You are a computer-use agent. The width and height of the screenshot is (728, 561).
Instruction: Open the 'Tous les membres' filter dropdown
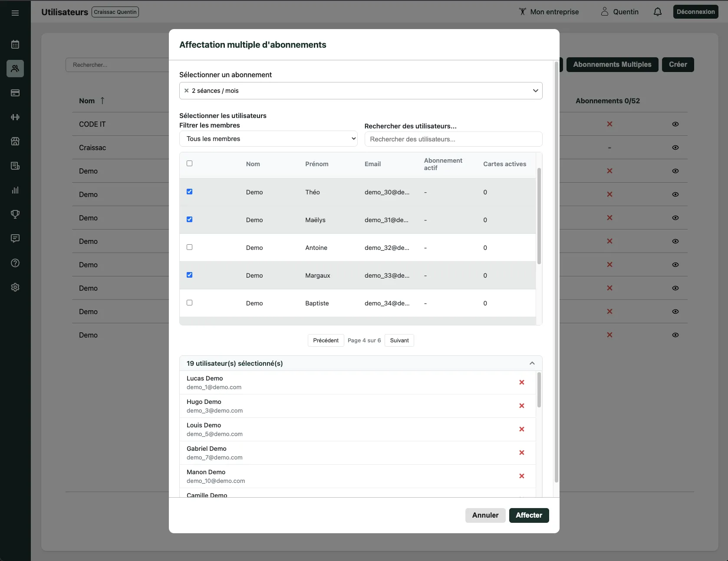[x=268, y=139]
